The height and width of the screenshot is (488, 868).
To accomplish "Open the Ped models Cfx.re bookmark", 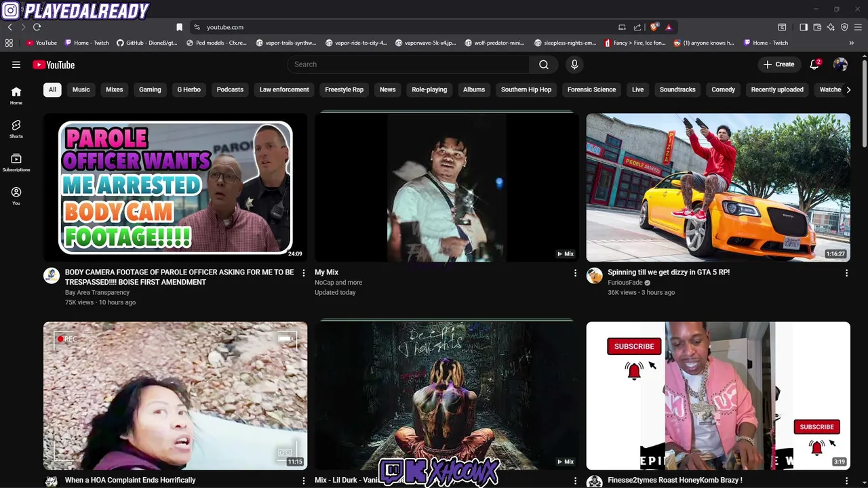I will pyautogui.click(x=217, y=43).
